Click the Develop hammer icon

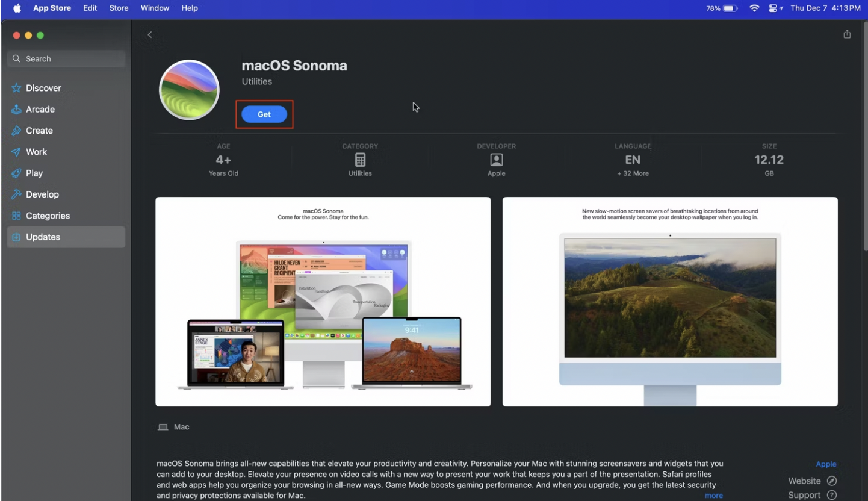tap(16, 194)
